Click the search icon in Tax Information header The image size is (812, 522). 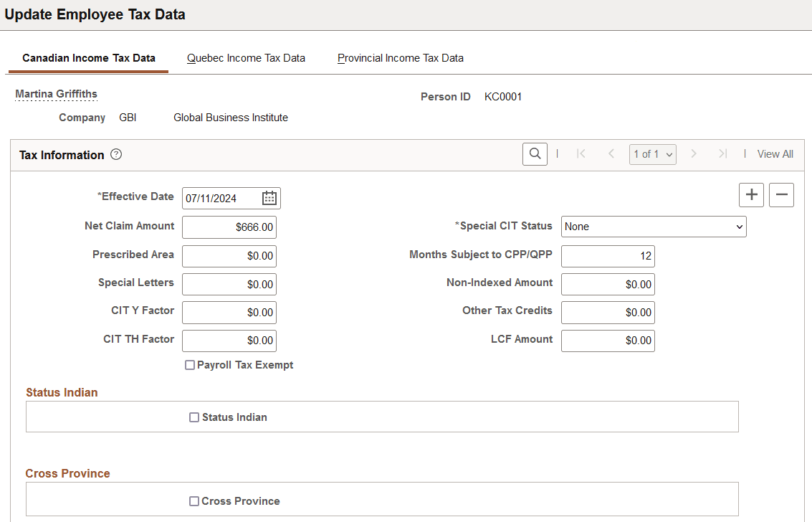tap(535, 154)
